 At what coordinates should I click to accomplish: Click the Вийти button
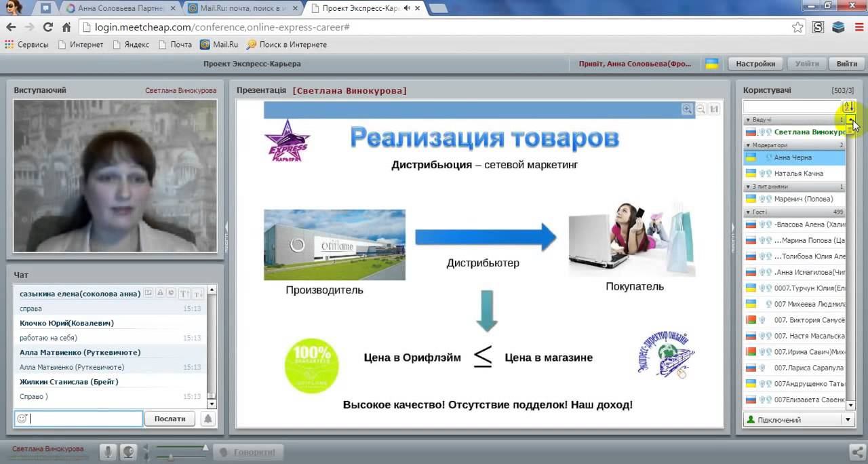click(x=846, y=64)
